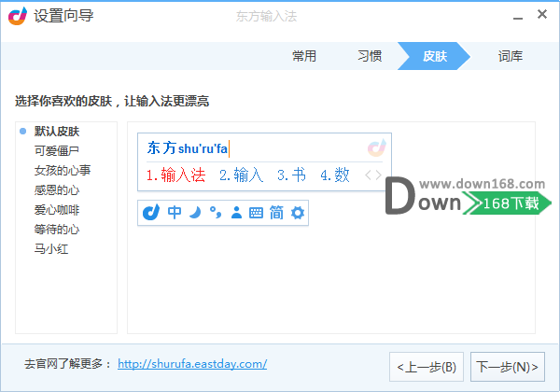Select candidate 4.数

pyautogui.click(x=335, y=175)
